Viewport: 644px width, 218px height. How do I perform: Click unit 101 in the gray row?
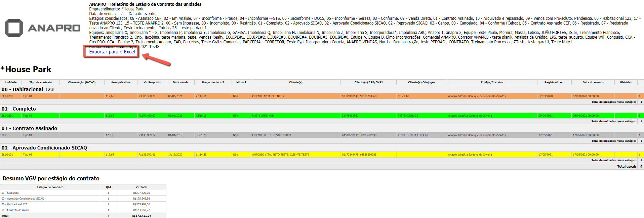tap(4, 135)
